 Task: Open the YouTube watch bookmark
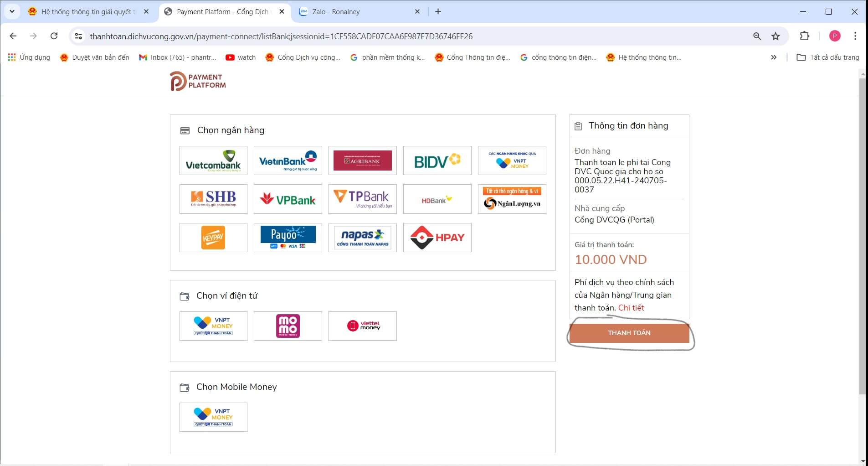click(241, 57)
